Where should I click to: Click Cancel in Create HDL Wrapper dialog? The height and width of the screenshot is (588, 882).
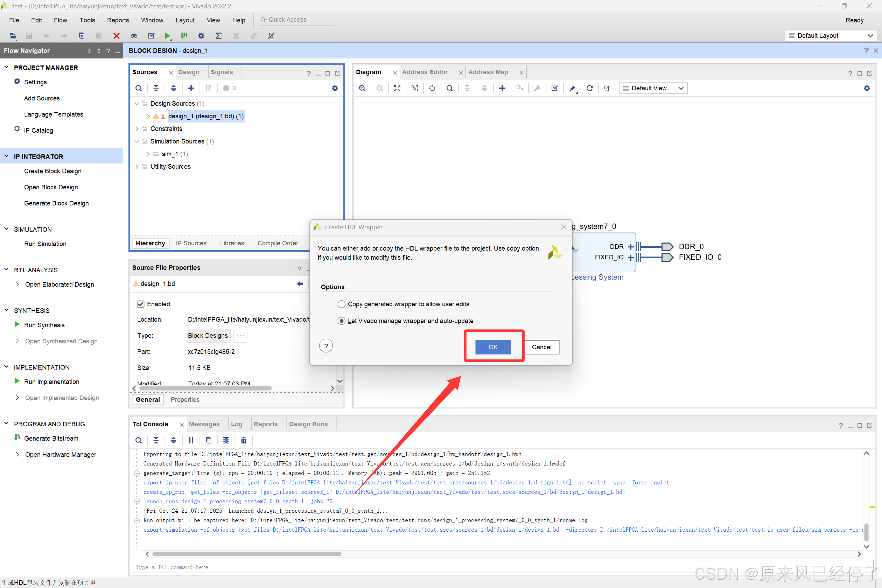coord(541,347)
